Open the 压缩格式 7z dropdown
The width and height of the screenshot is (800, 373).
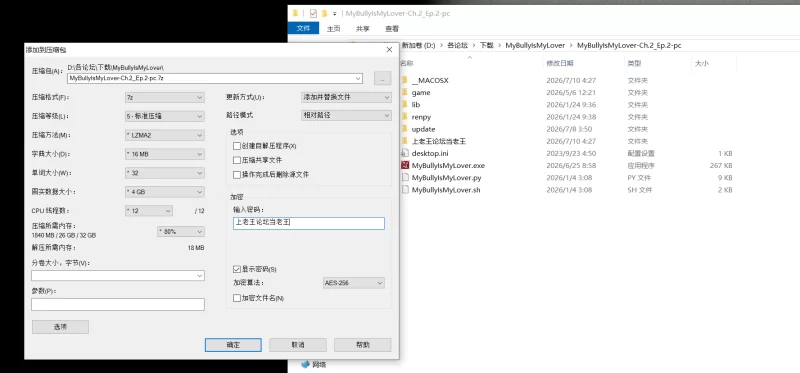coord(164,97)
